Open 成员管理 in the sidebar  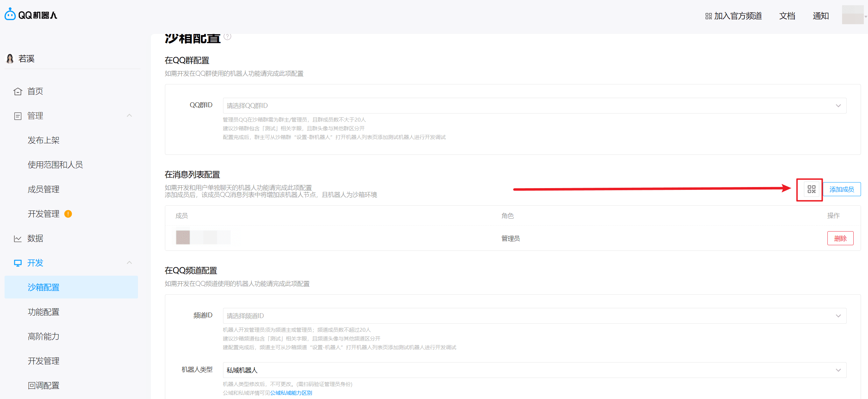[x=44, y=190]
